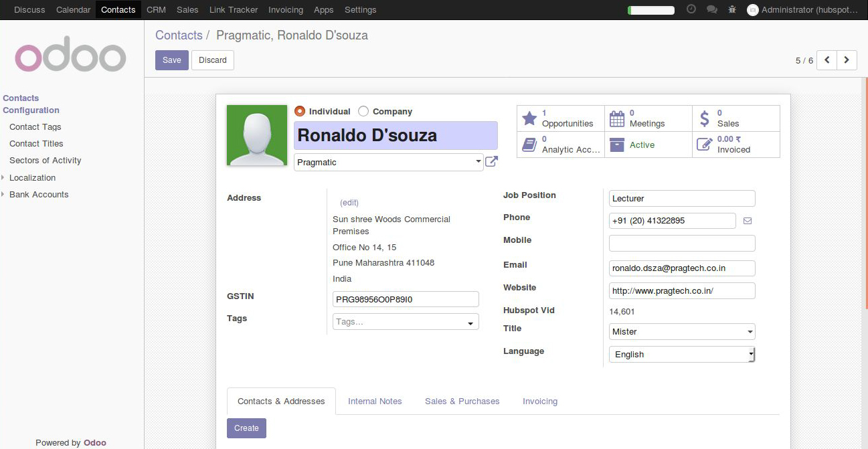868x449 pixels.
Task: Open Analytic Accounts book icon
Action: click(529, 145)
